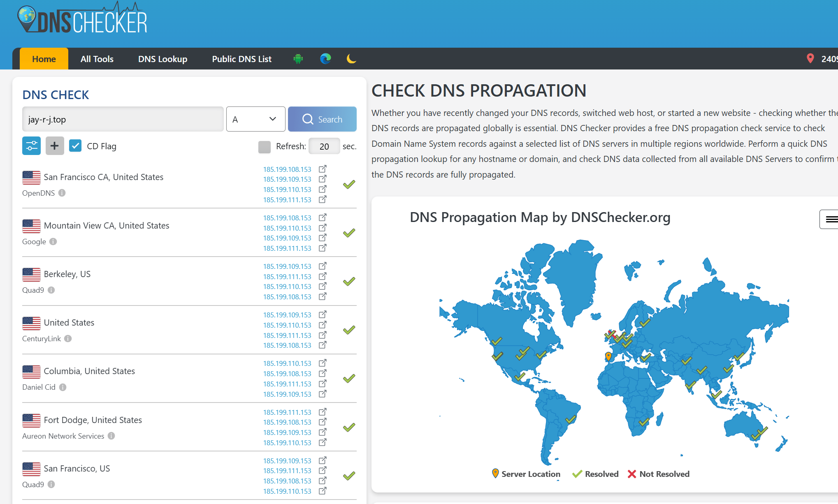Click the plus add server button
Screen dimensions: 838x504
pyautogui.click(x=55, y=146)
